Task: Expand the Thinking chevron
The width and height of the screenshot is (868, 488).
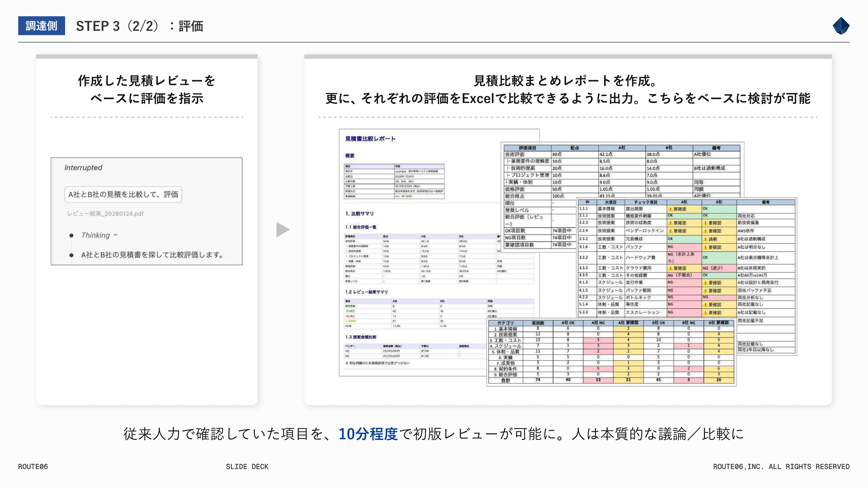Action: tap(116, 235)
